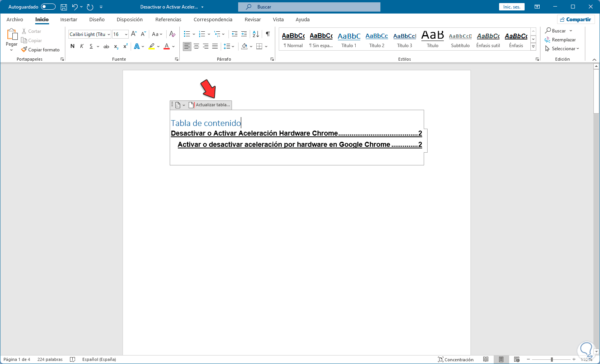
Task: Click Copiar formato painter
Action: [41, 50]
